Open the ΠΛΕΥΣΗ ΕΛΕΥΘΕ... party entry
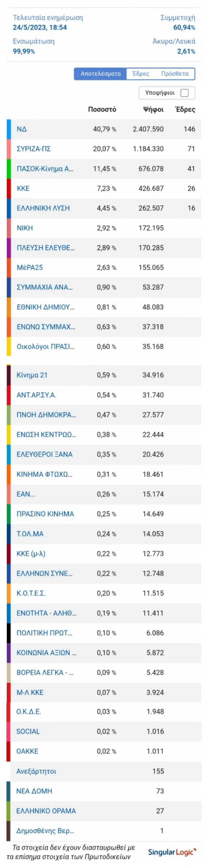 point(46,248)
